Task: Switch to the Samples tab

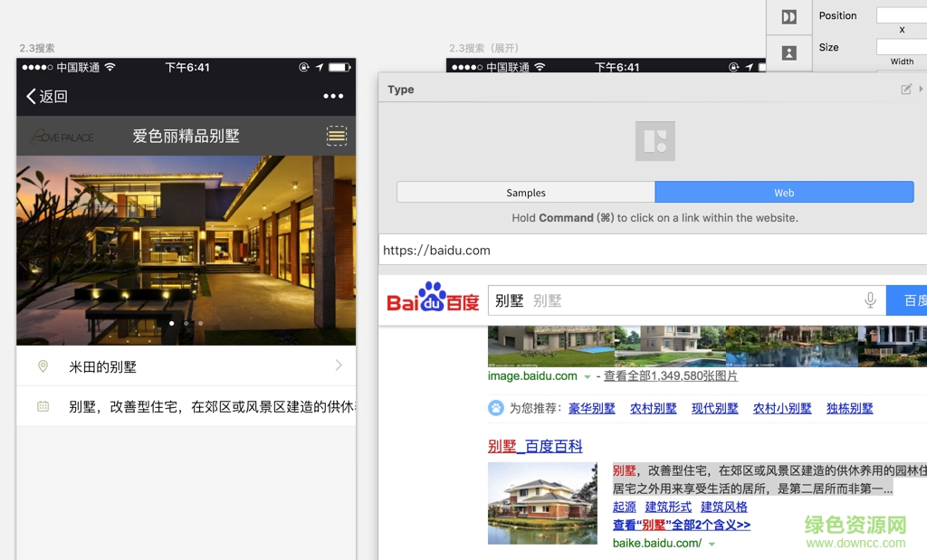Action: pyautogui.click(x=526, y=193)
